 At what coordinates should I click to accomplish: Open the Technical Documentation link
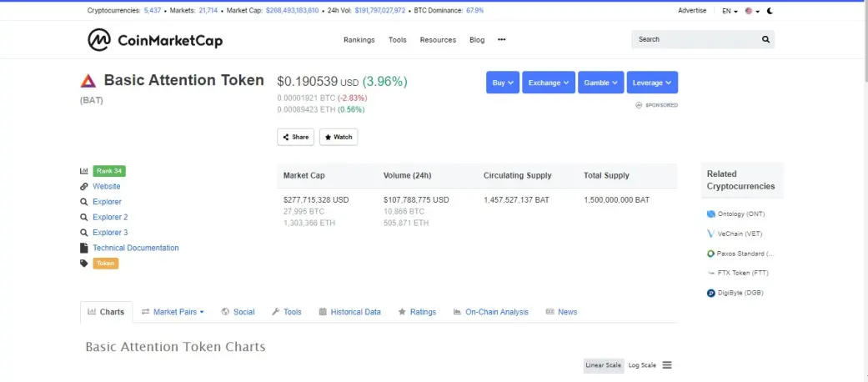tap(136, 248)
